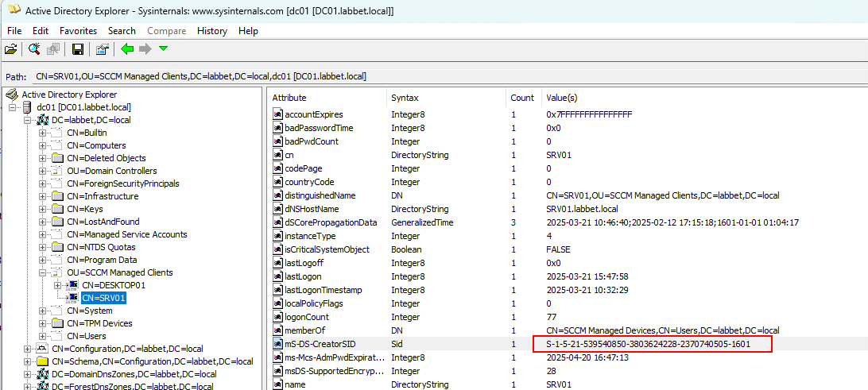Open the Properties toolbar icon
868x390 pixels.
(x=102, y=49)
